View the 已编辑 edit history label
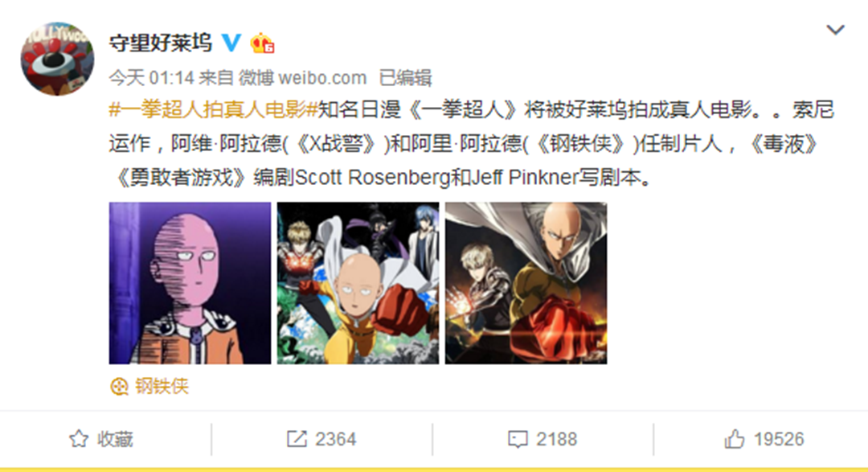 [x=405, y=77]
